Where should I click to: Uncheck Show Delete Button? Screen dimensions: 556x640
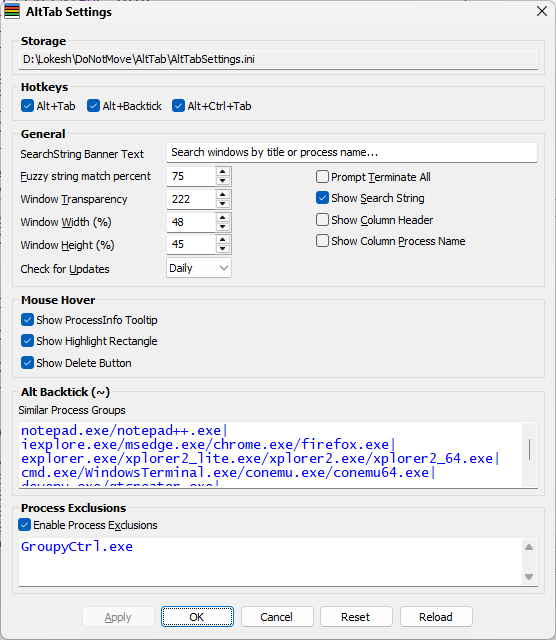pyautogui.click(x=27, y=362)
